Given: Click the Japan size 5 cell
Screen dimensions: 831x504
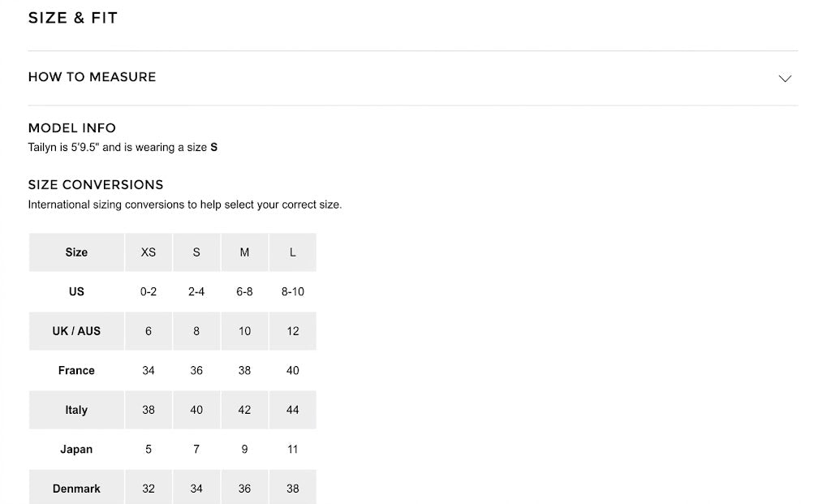Looking at the screenshot, I should point(149,450).
